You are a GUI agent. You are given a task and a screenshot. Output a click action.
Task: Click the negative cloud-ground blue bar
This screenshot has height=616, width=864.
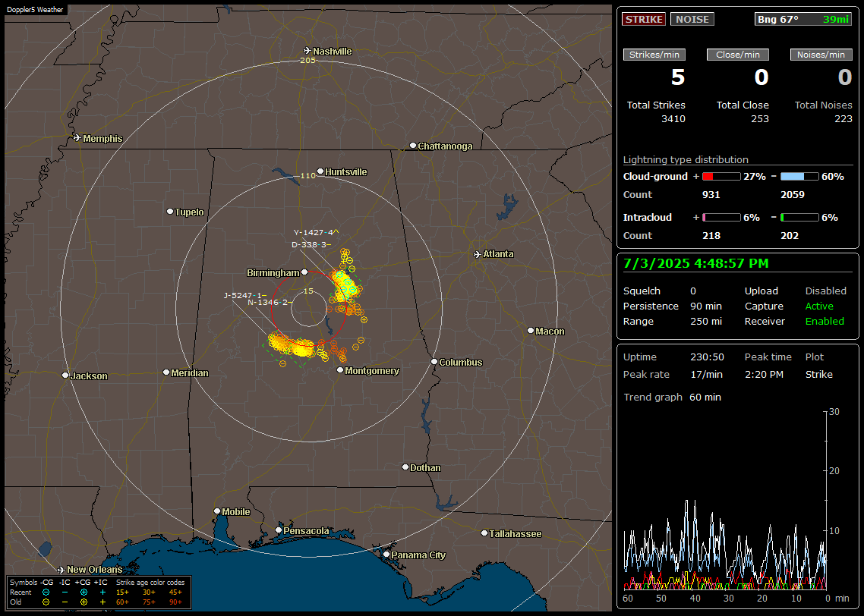pos(799,177)
